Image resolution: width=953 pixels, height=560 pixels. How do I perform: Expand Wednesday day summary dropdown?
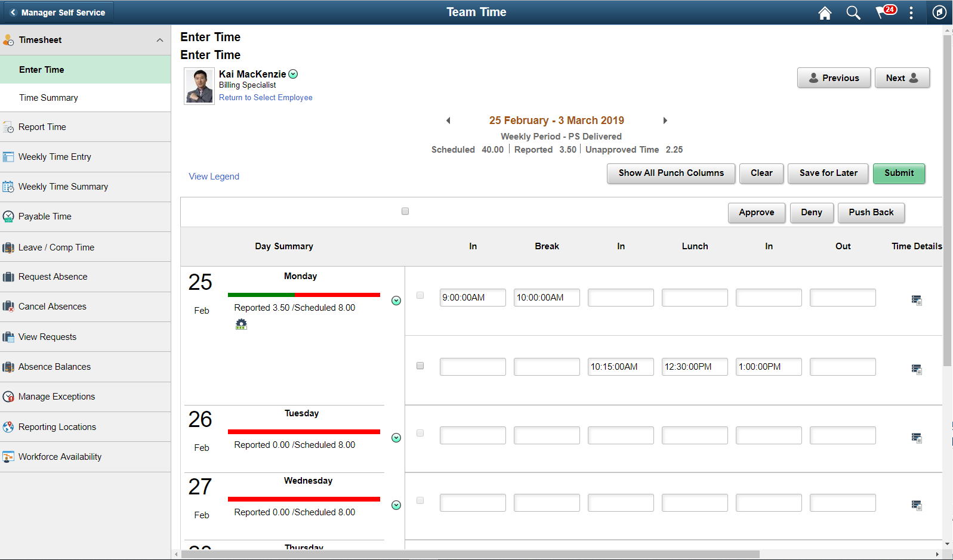[396, 505]
